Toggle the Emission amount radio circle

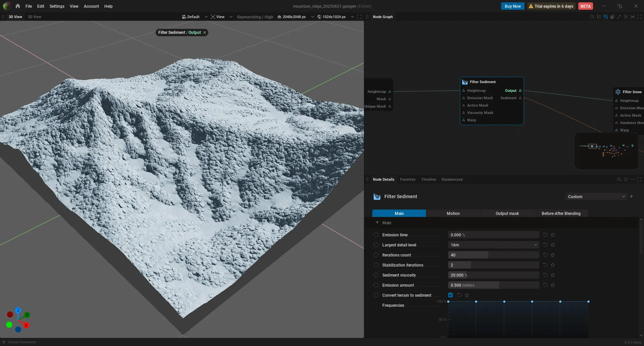376,285
